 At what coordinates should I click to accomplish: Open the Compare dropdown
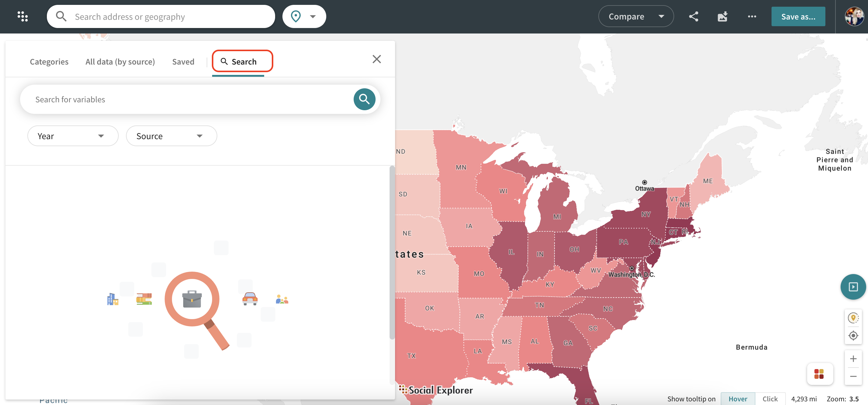tap(635, 16)
